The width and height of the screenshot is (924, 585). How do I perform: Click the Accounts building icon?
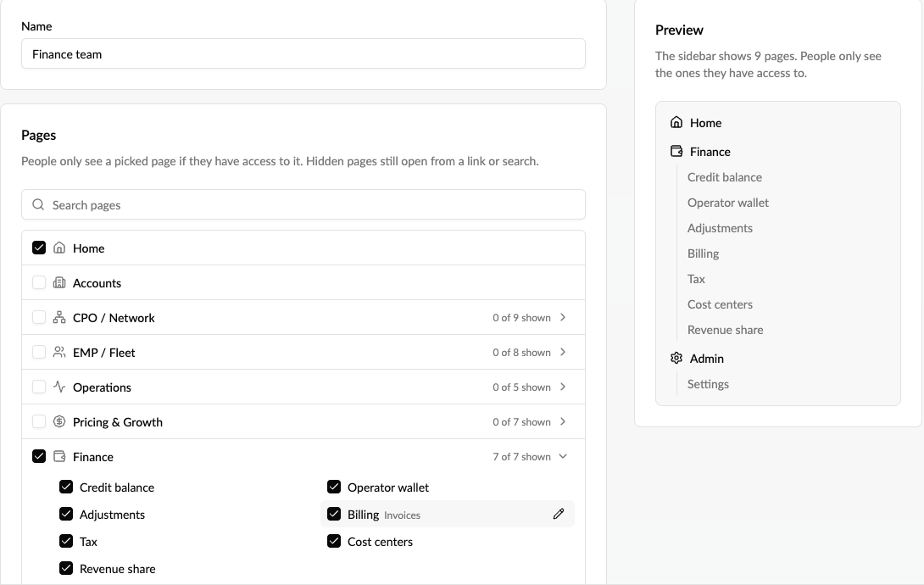(x=59, y=282)
